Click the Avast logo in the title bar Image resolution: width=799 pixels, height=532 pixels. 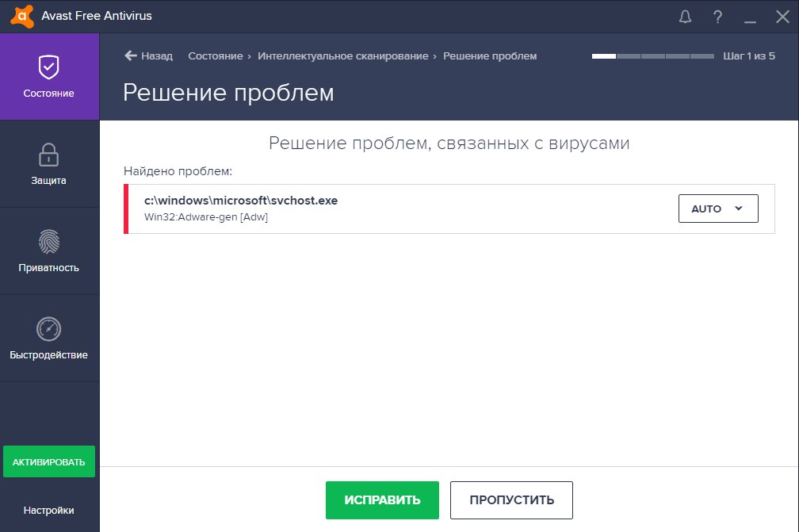point(22,17)
